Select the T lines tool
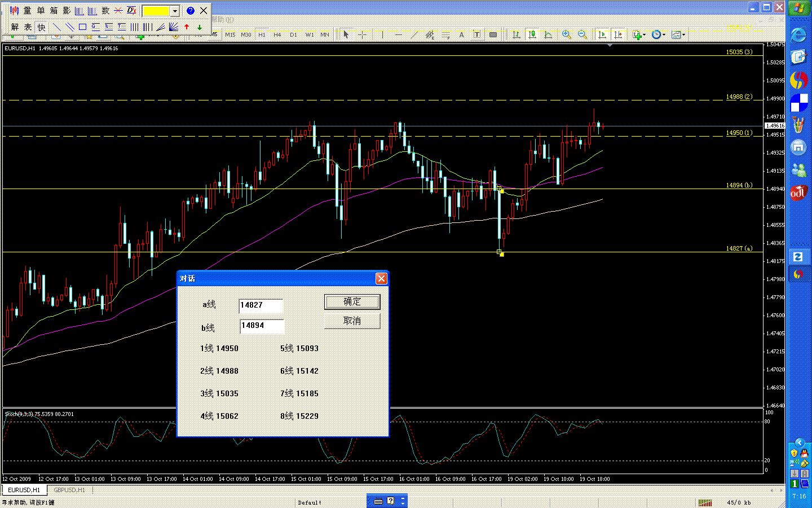812x508 pixels. (x=121, y=27)
